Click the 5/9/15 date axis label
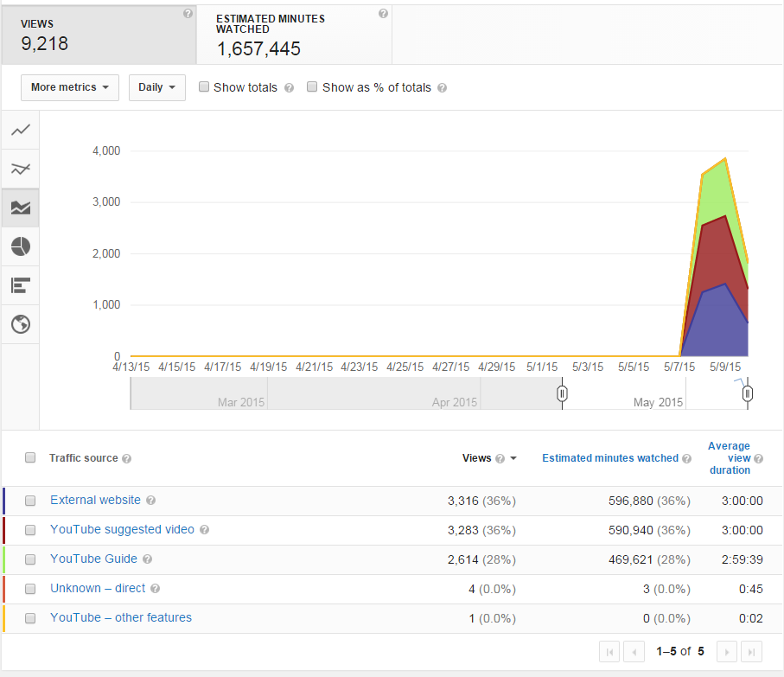This screenshot has width=784, height=677. point(725,367)
